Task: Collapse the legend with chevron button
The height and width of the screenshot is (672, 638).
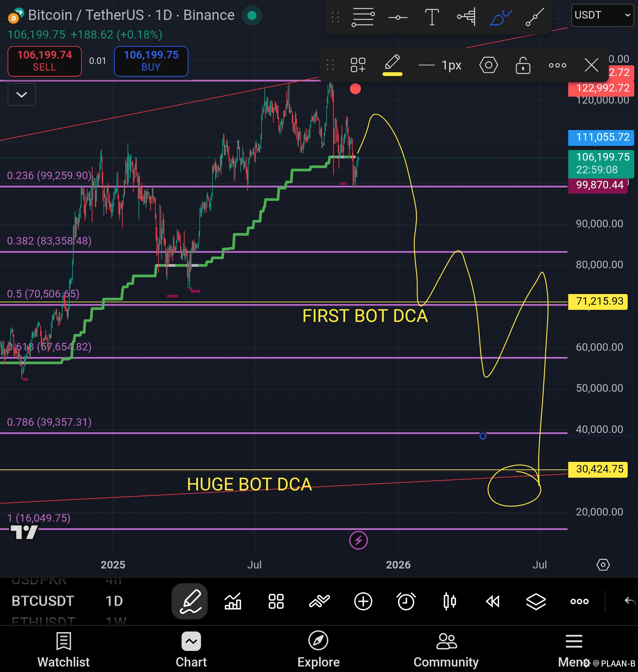Action: 22,95
